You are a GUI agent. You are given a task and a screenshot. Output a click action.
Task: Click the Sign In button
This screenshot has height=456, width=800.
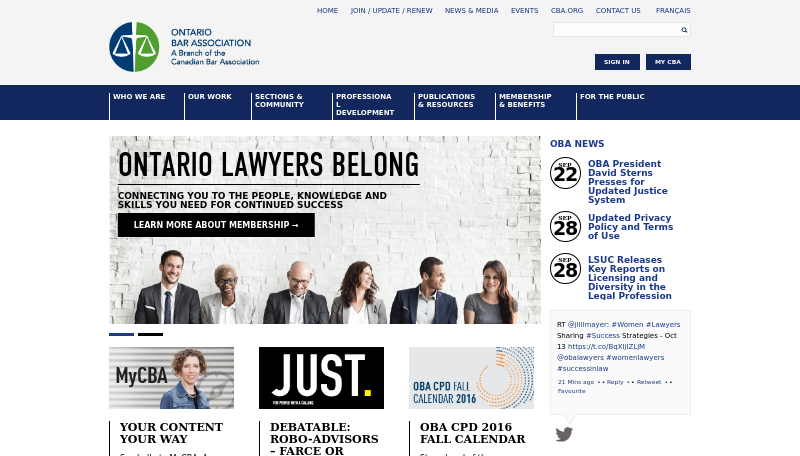pyautogui.click(x=617, y=62)
